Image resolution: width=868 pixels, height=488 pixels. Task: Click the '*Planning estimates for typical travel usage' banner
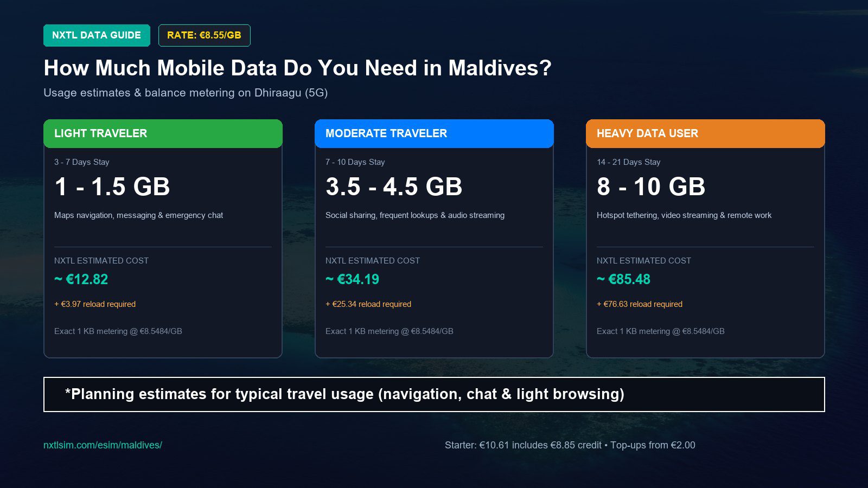pos(434,394)
